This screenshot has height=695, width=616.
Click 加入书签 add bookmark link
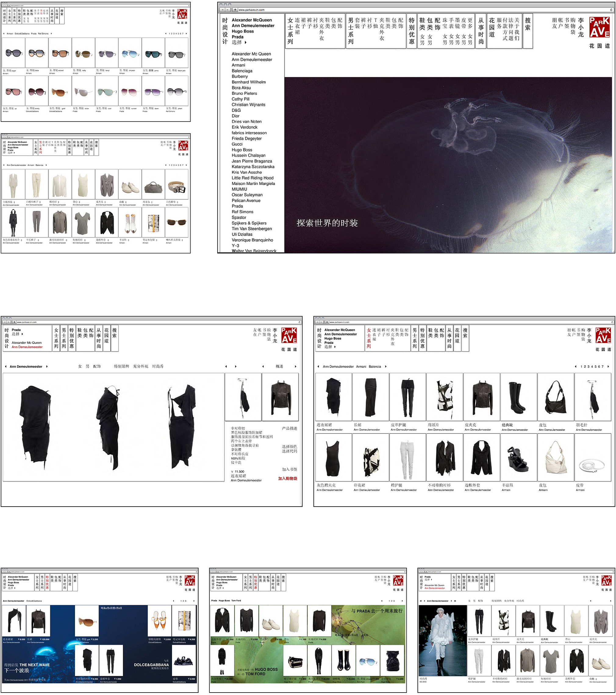289,469
